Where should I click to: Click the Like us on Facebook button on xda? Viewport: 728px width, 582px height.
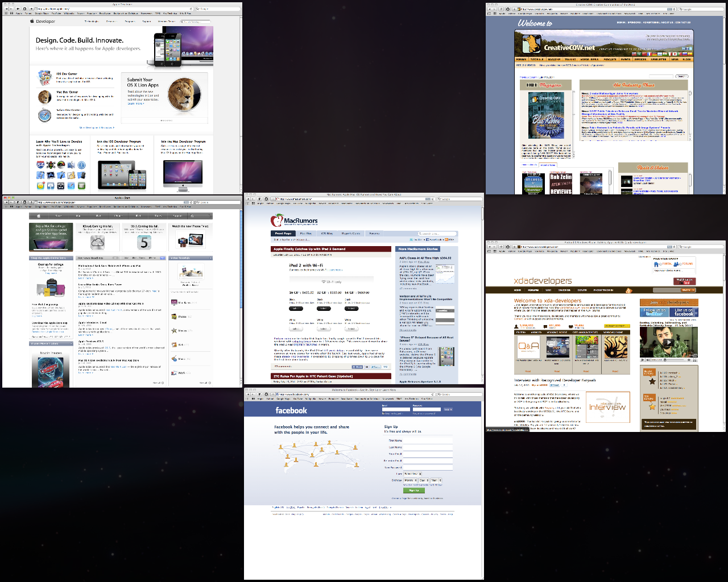click(683, 312)
